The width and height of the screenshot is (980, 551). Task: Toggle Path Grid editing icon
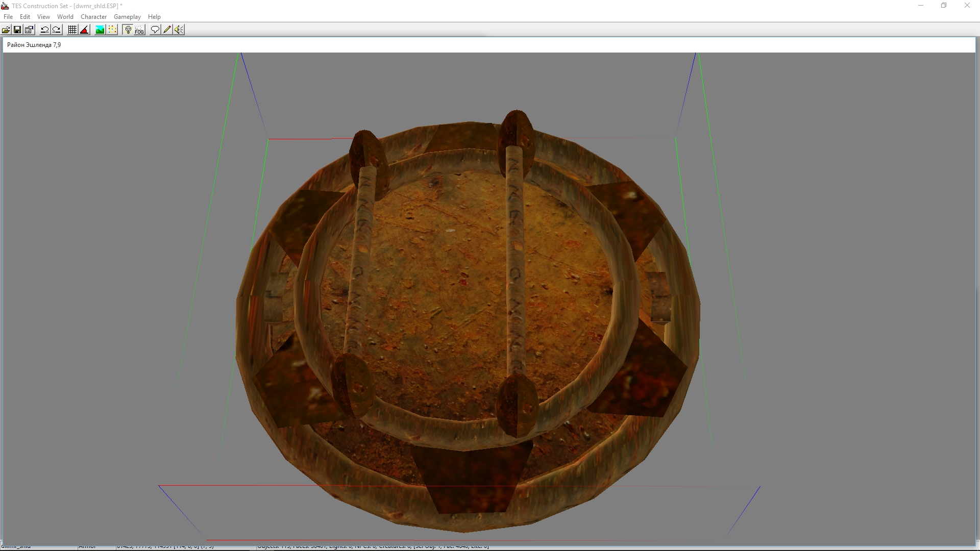point(112,30)
